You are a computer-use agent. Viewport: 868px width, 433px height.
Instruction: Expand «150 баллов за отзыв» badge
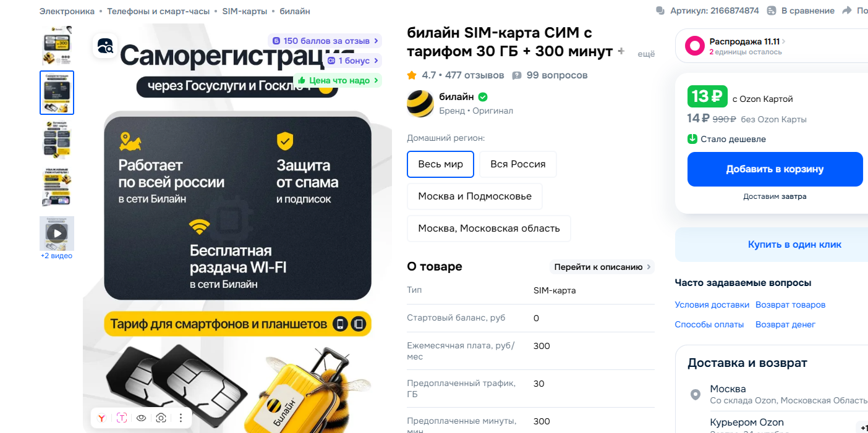tap(325, 41)
